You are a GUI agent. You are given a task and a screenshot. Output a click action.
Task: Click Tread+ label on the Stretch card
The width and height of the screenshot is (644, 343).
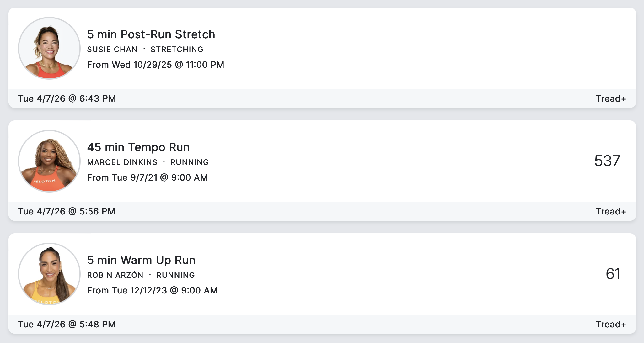611,98
